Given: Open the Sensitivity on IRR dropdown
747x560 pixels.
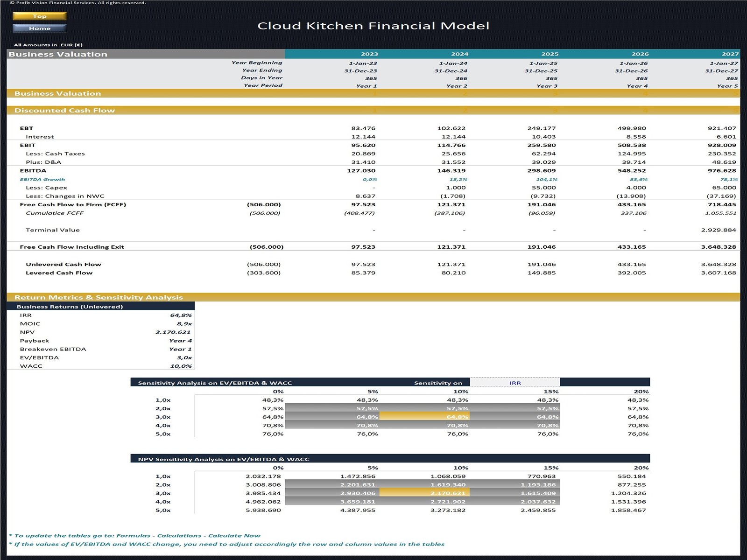Looking at the screenshot, I should pyautogui.click(x=514, y=383).
